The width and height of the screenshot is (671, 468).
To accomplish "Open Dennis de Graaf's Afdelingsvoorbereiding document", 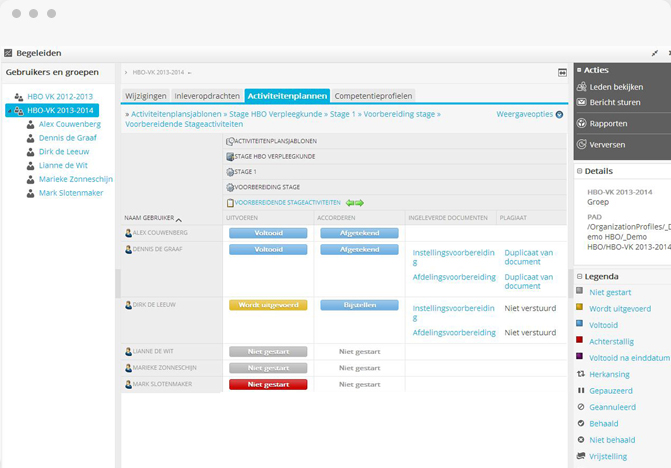I will point(454,277).
